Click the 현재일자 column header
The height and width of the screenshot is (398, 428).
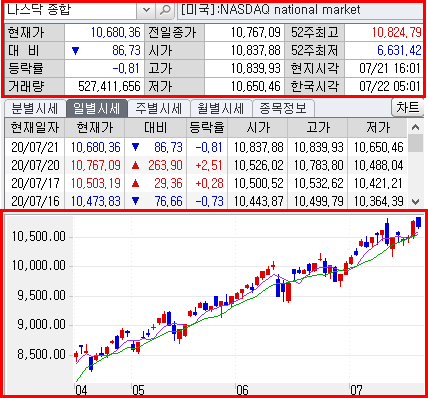pyautogui.click(x=35, y=128)
